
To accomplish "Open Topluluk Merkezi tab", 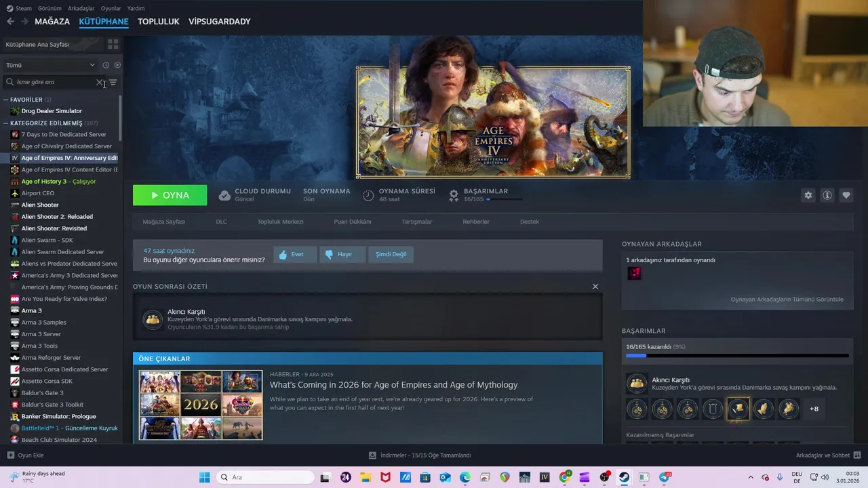I will (x=280, y=222).
